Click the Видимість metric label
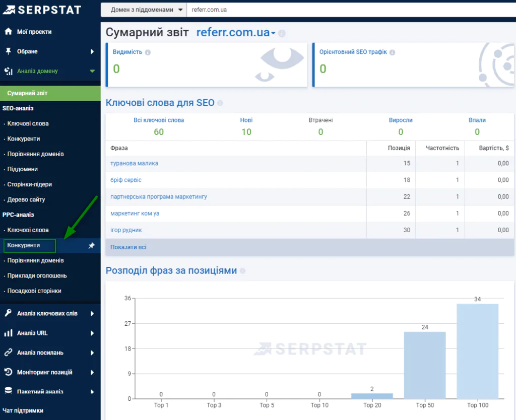The width and height of the screenshot is (516, 420). coord(127,52)
